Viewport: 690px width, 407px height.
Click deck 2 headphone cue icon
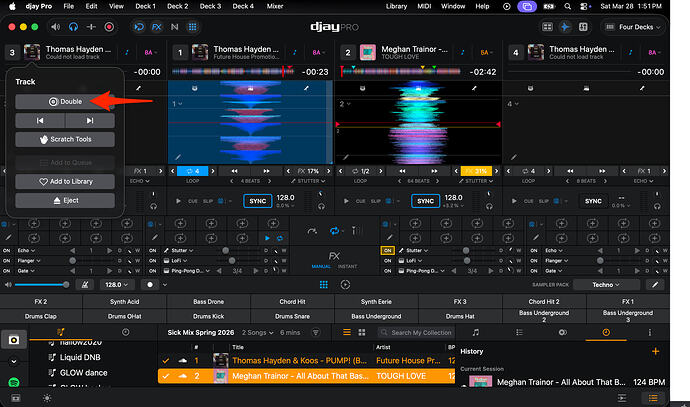coord(489,206)
